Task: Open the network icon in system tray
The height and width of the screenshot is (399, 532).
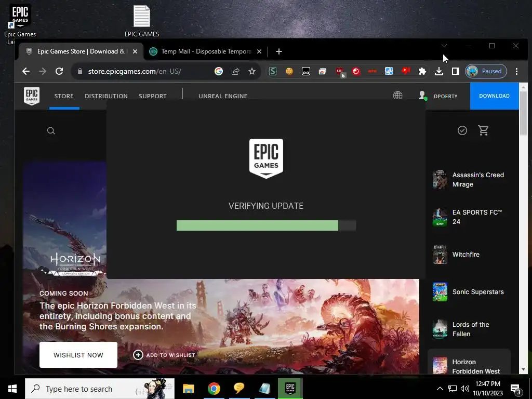Action: 453,389
